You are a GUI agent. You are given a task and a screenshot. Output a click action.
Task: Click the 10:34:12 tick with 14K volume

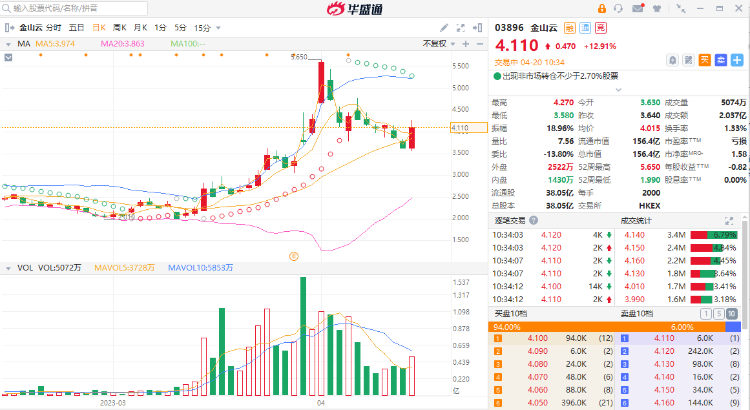click(552, 286)
